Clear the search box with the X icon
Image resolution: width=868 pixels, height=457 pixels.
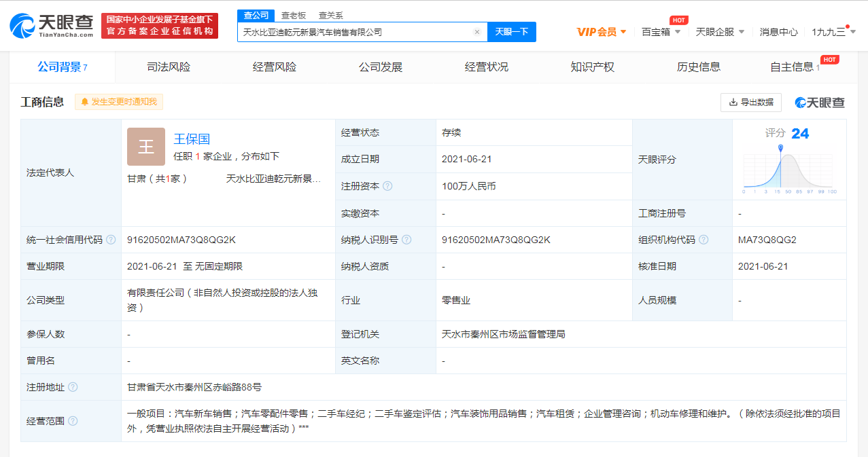[477, 32]
